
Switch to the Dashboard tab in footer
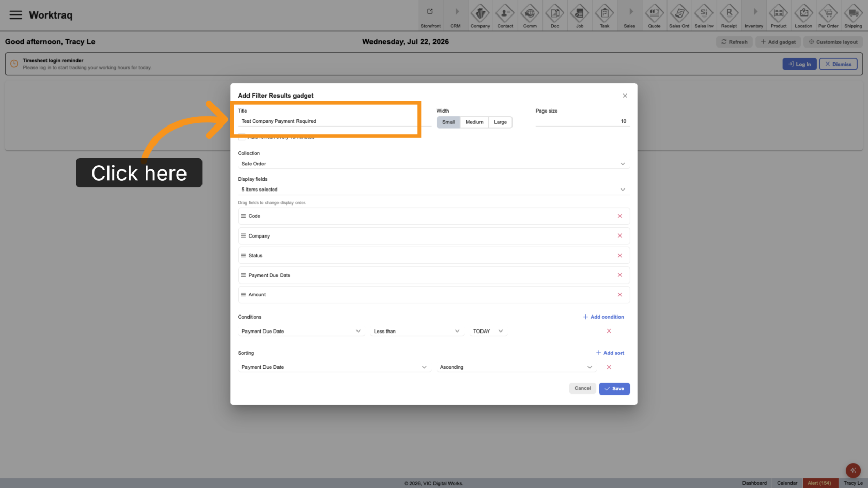(x=754, y=483)
